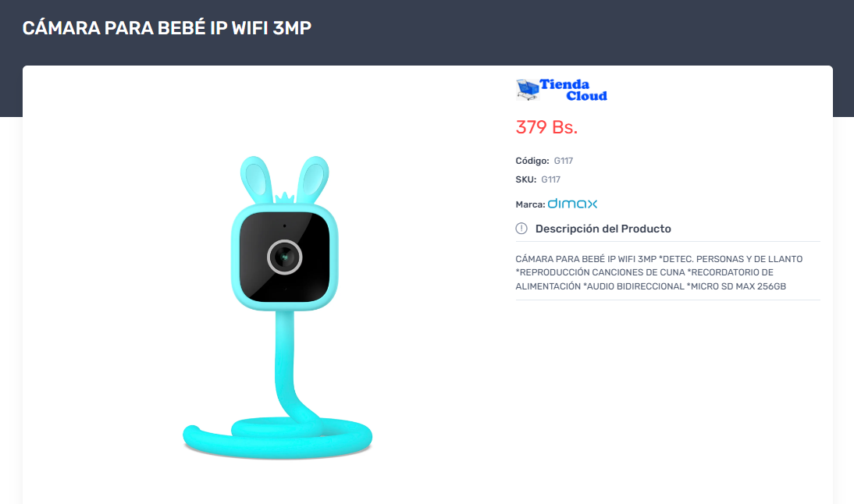
Task: Click the SKU label
Action: click(x=525, y=179)
